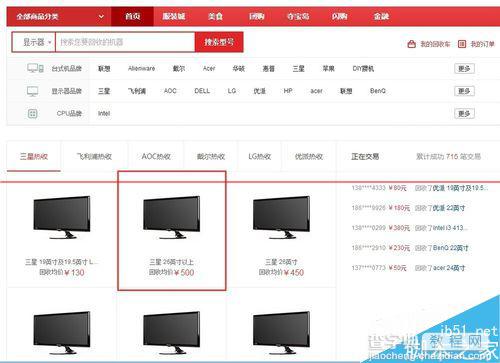Click the 三星 26英寸以上 product title

171,262
